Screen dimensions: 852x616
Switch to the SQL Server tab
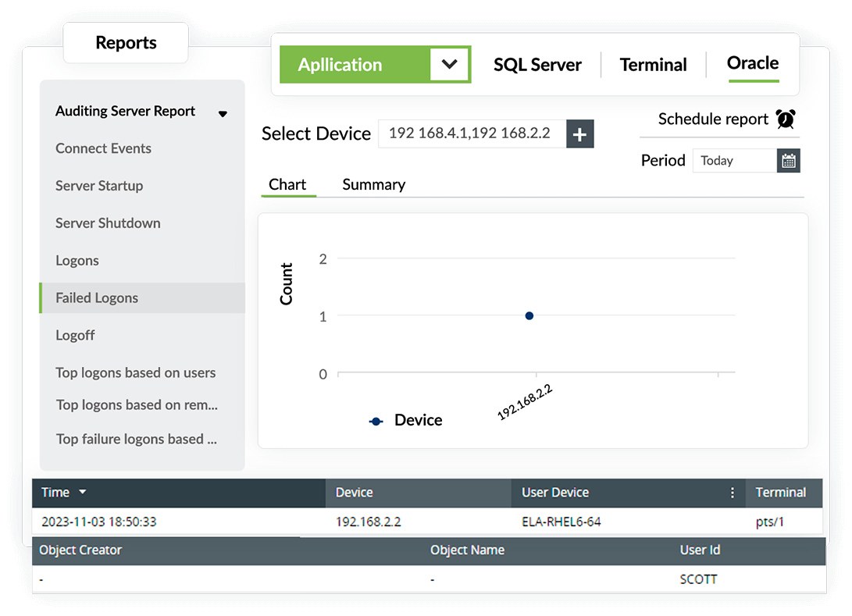tap(537, 65)
